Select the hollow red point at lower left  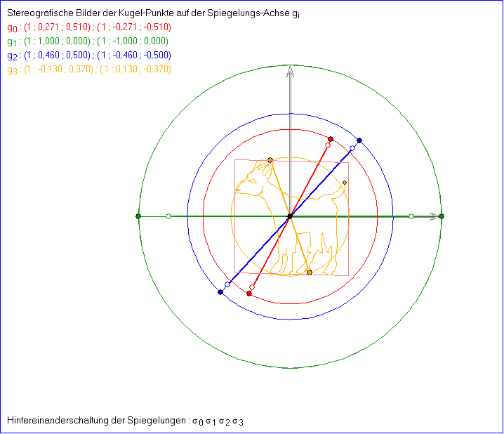[252, 287]
